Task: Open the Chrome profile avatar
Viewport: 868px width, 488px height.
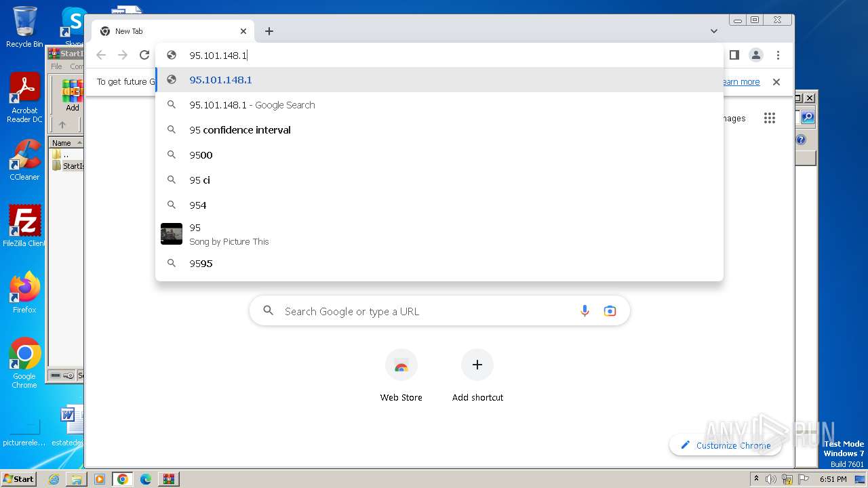Action: point(756,55)
